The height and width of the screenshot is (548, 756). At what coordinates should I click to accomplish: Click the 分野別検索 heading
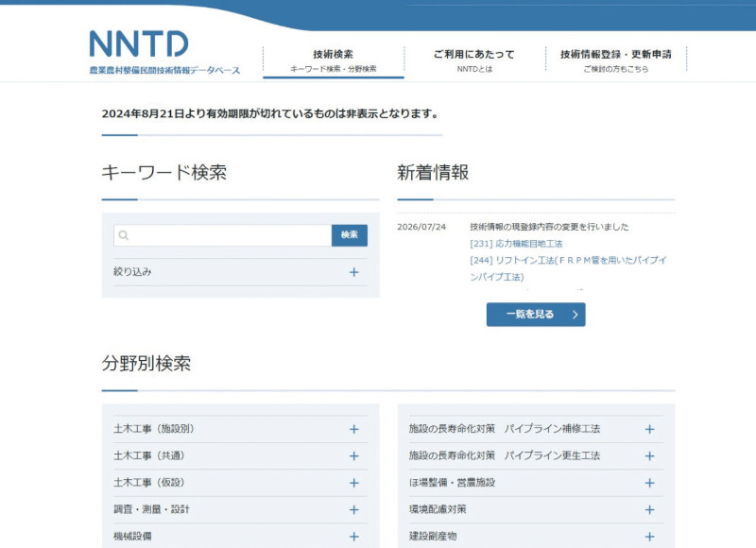pos(146,364)
